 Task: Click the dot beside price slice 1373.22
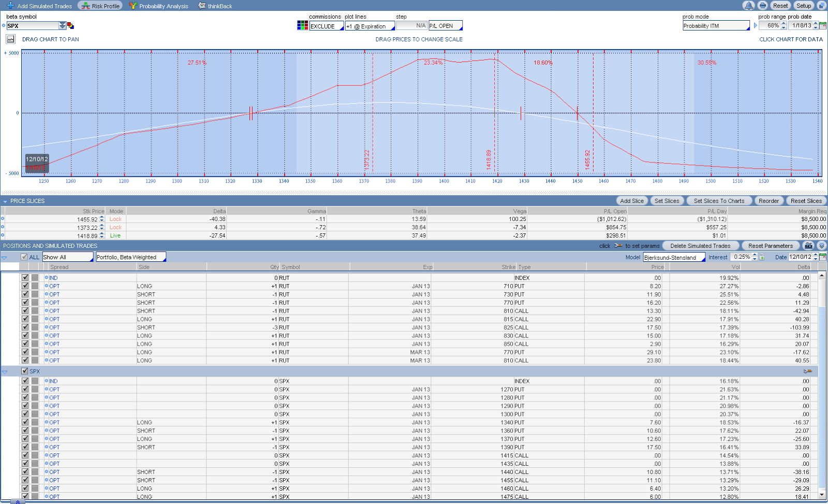pos(3,227)
